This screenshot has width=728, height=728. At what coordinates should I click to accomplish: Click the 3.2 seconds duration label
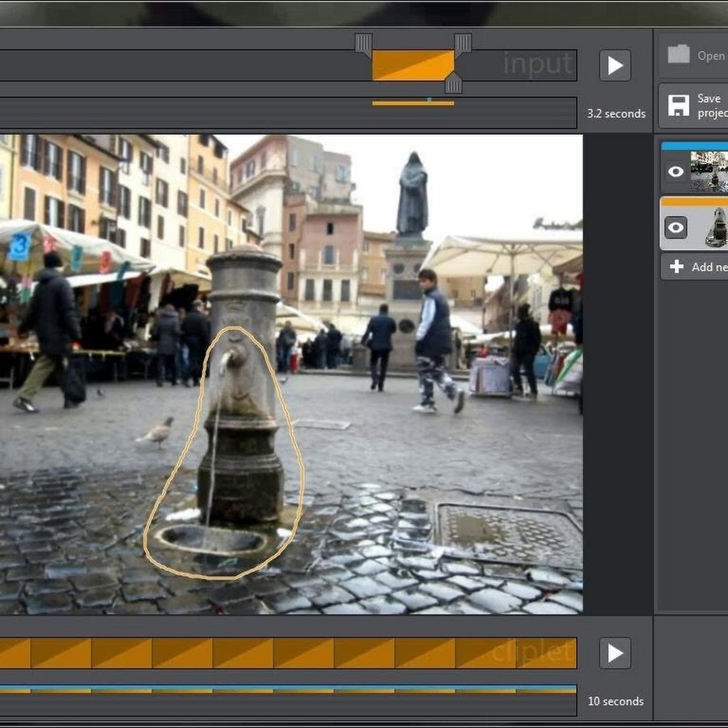(616, 114)
